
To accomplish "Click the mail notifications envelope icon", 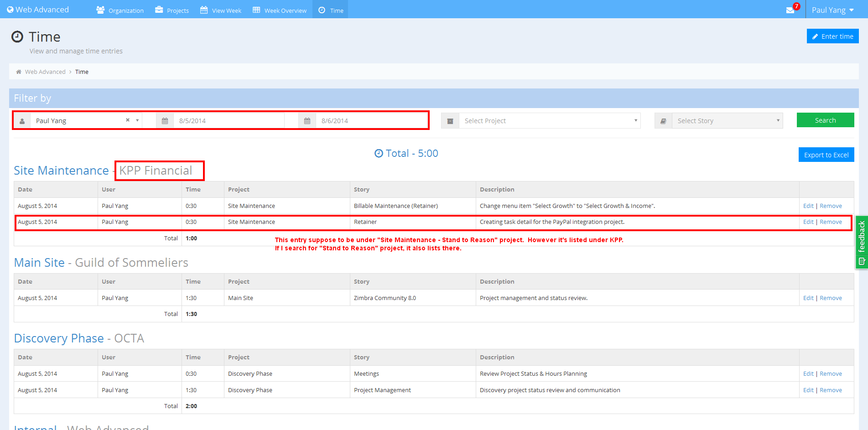I will coord(790,10).
